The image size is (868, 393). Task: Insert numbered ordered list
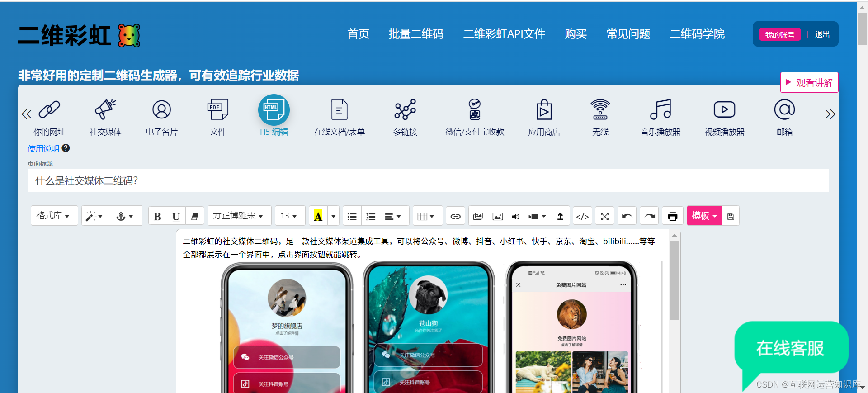[371, 216]
